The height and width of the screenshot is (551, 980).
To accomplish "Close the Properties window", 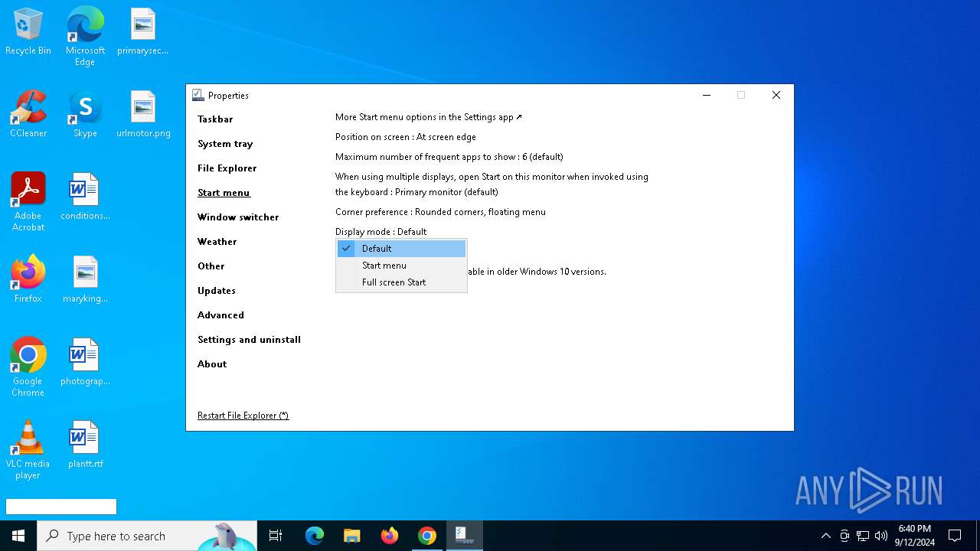I will (776, 96).
